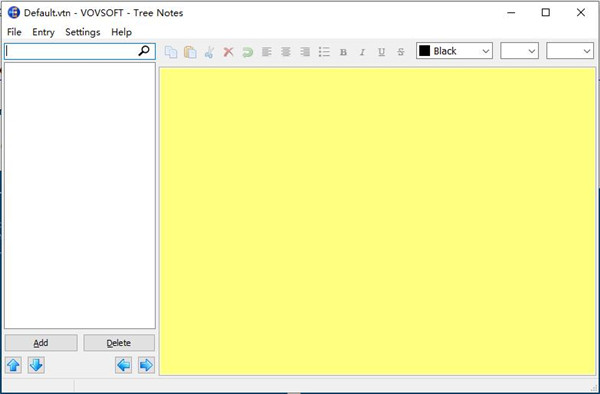Screen dimensions: 600x394
Task: Move entry up with blue up arrow
Action: click(x=13, y=365)
